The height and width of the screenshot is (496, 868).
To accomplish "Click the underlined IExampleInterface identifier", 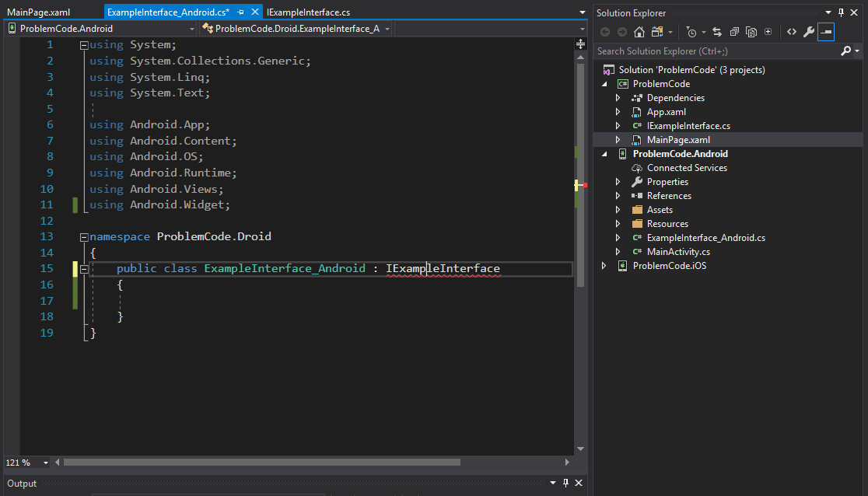I will (443, 268).
